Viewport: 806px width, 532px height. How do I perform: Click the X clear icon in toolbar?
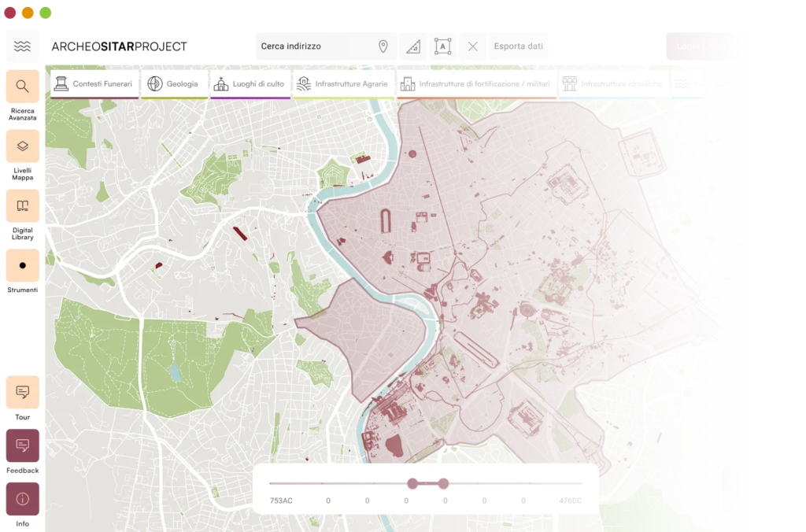click(472, 46)
